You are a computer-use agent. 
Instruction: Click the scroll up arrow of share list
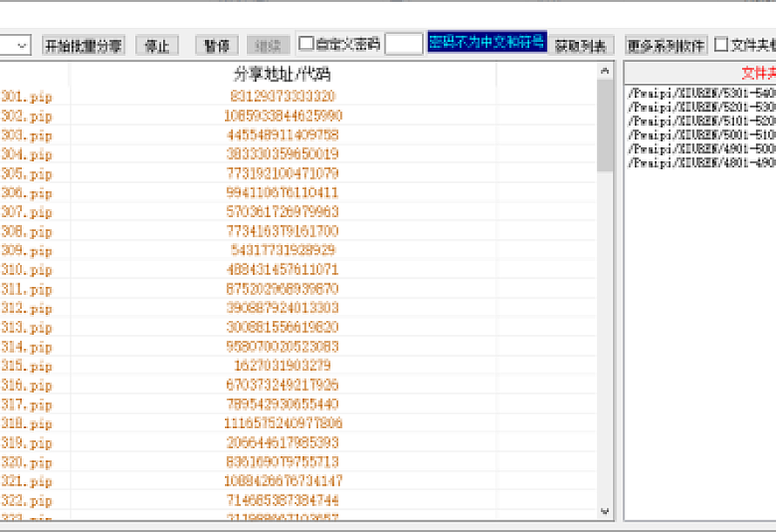(x=605, y=71)
